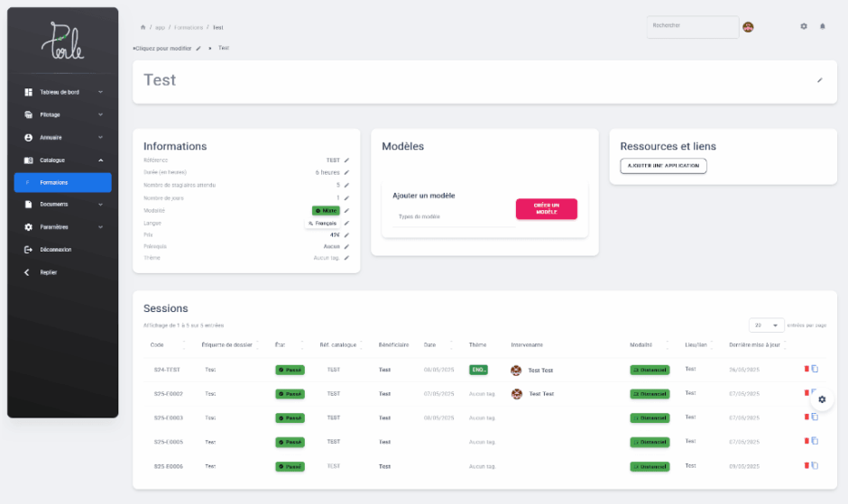Click the Mixte modalité badge

pos(326,210)
